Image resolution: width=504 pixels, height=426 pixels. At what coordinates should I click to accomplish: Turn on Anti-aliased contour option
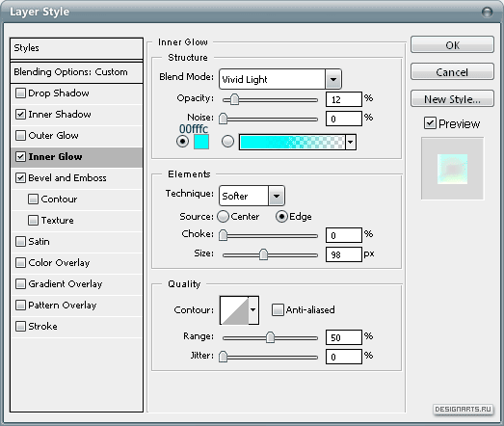coord(278,310)
